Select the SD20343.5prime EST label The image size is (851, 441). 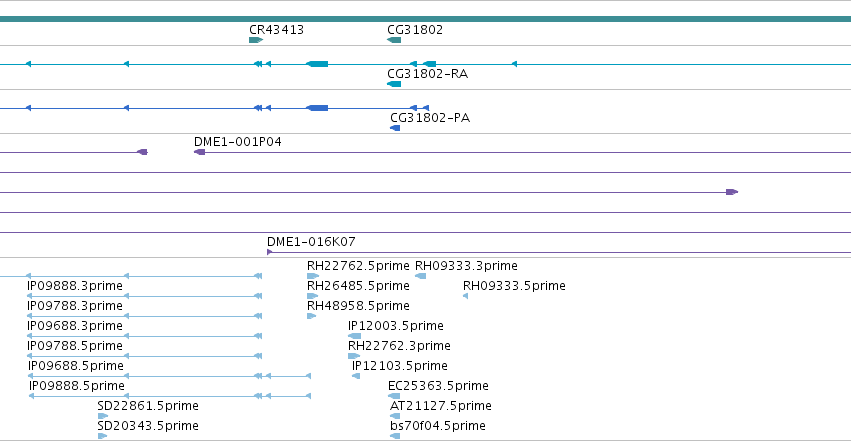148,426
